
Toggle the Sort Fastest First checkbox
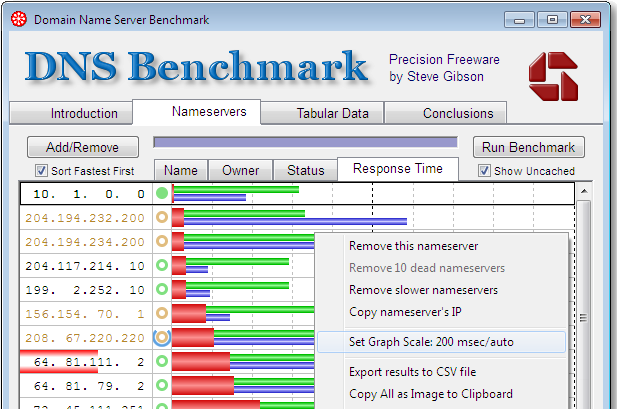click(42, 170)
